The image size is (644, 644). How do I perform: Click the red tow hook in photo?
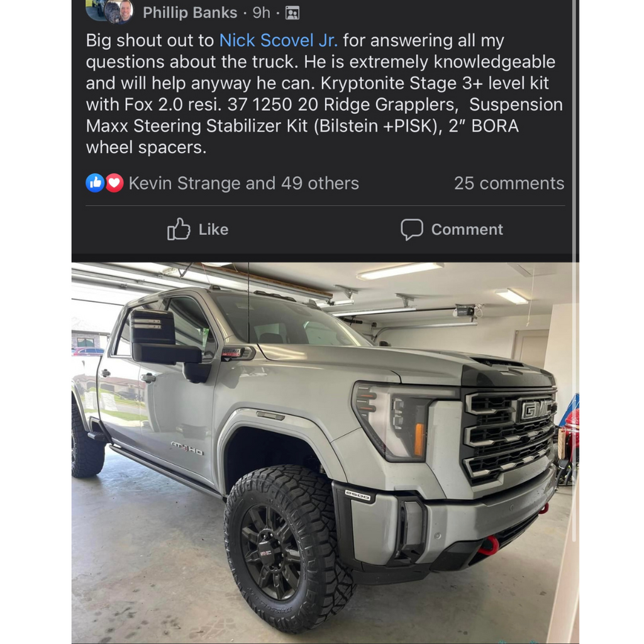pos(490,547)
